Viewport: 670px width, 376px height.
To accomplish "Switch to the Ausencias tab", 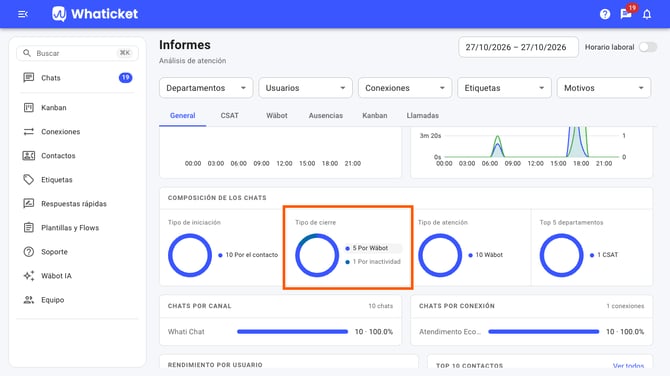I will 326,115.
